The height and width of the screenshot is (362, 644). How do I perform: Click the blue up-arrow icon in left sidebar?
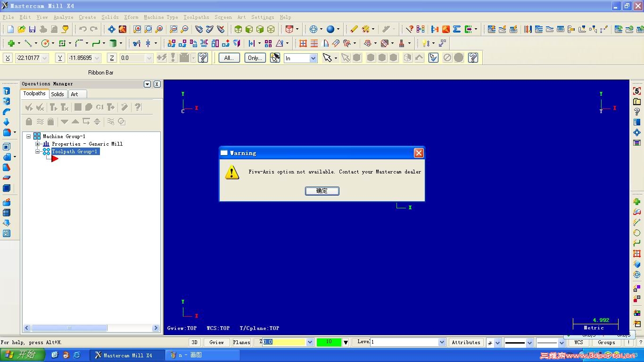(x=7, y=91)
